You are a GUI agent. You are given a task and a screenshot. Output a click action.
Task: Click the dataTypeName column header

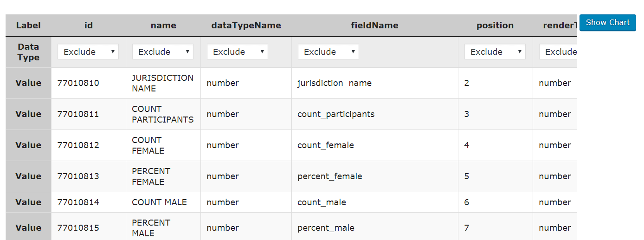click(x=246, y=26)
